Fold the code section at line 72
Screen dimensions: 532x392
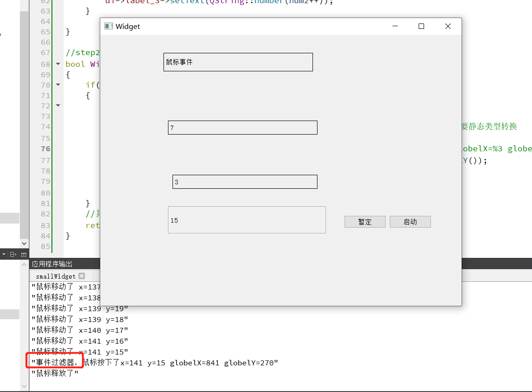click(57, 105)
